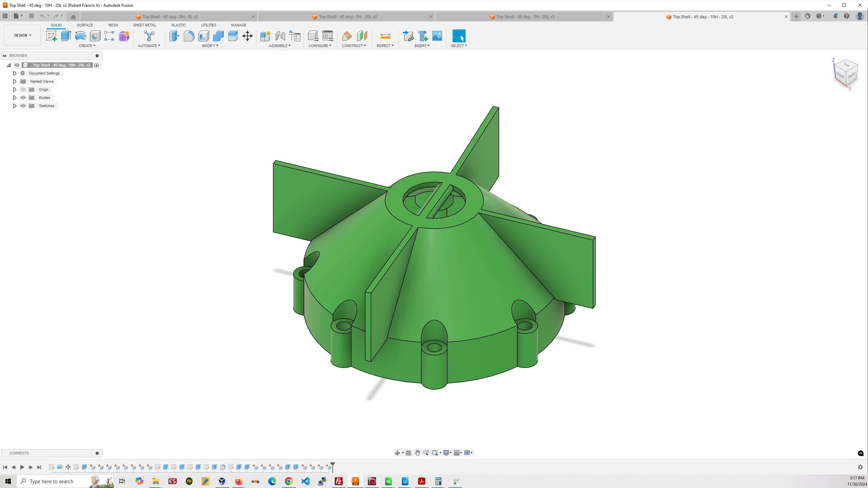This screenshot has height=488, width=868.
Task: Expand the Origin node
Action: (15, 89)
